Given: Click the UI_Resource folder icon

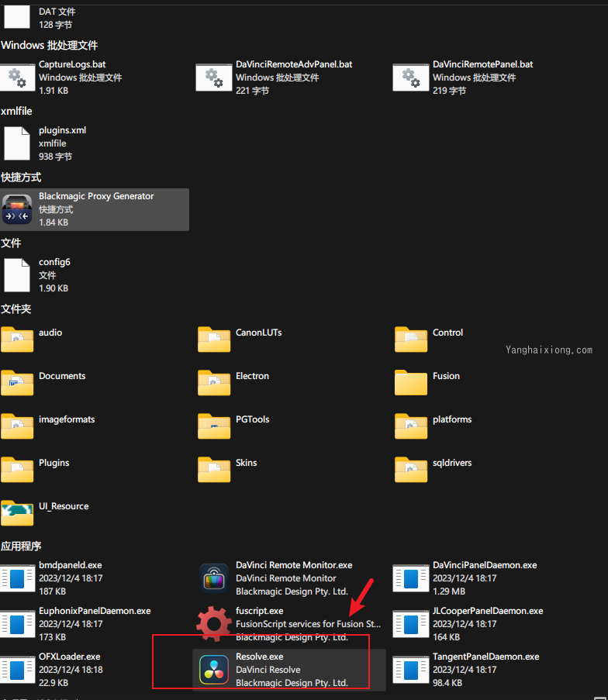Looking at the screenshot, I should [x=17, y=512].
